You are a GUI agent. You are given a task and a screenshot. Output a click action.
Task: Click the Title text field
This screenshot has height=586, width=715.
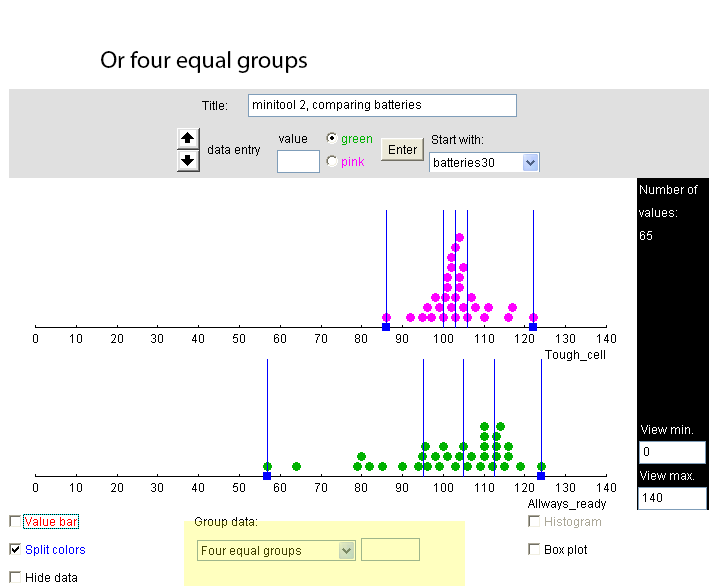[x=382, y=105]
